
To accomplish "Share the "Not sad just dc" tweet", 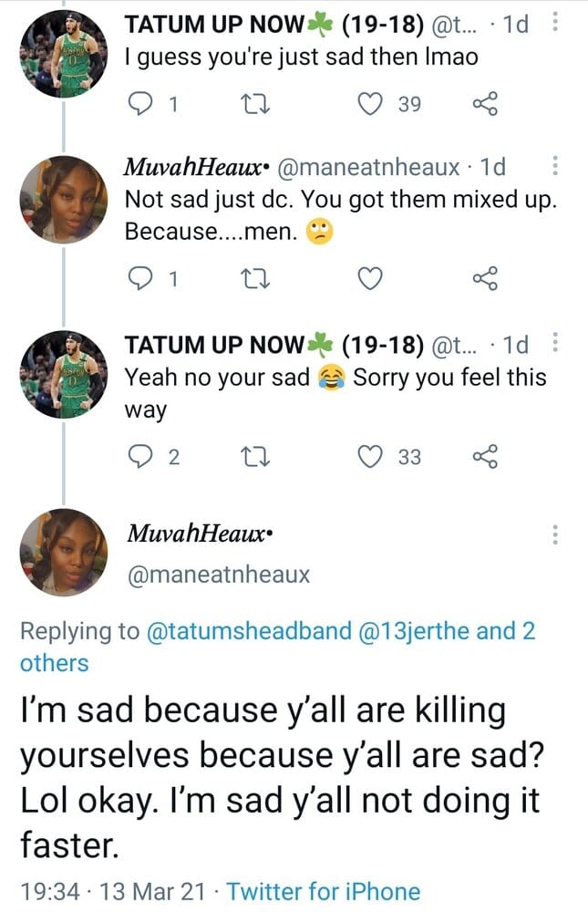I will coord(485,280).
